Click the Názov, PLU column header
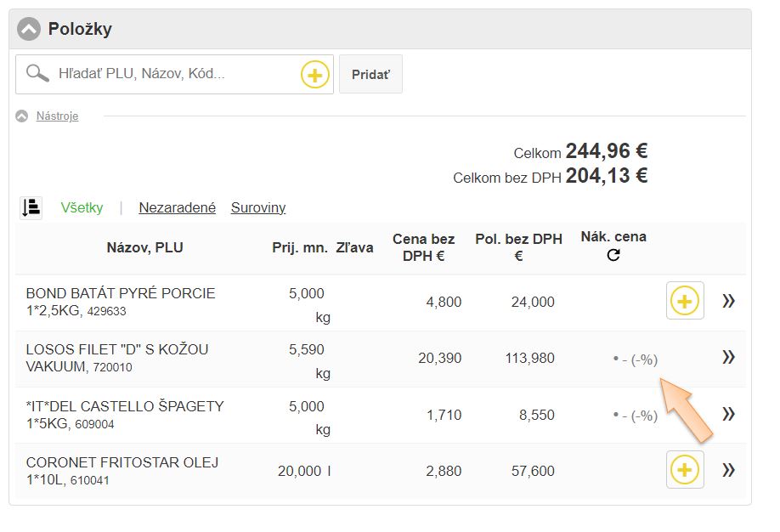 (x=144, y=248)
